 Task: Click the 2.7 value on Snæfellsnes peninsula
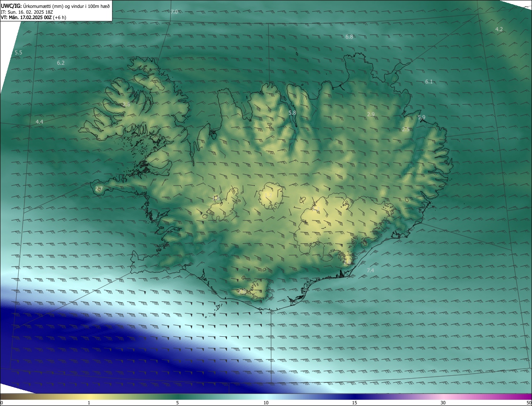(x=99, y=189)
